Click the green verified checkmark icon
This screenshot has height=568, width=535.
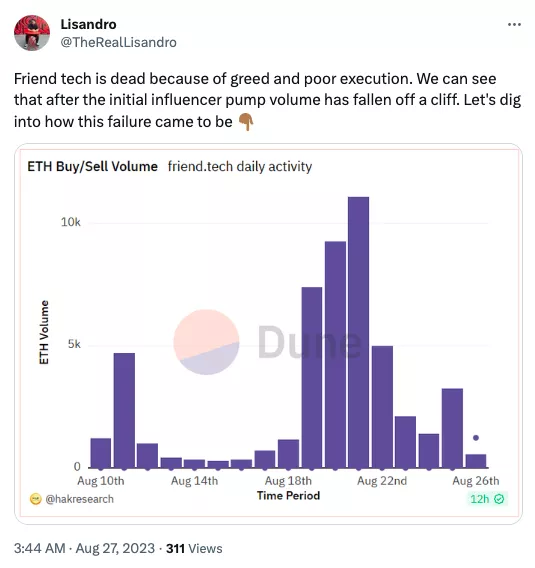pyautogui.click(x=499, y=499)
